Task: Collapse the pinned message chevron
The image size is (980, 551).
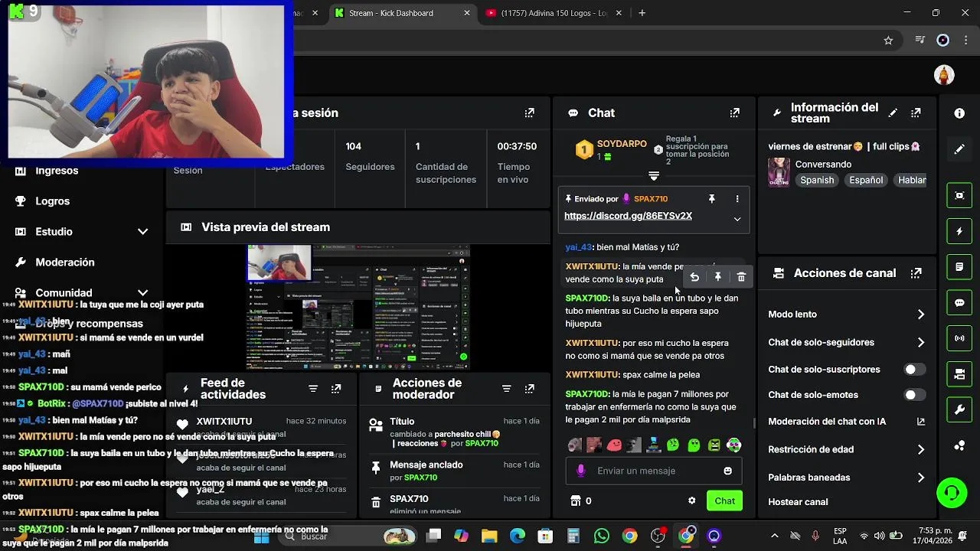Action: [x=737, y=219]
